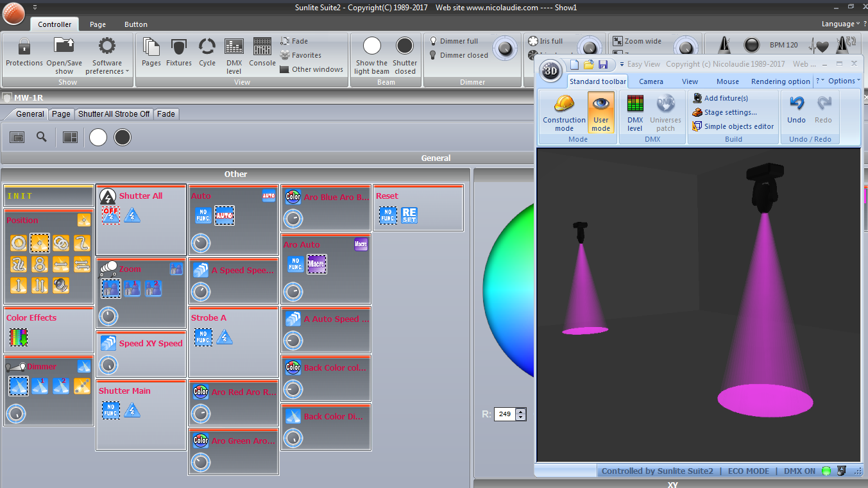The image size is (868, 488).
Task: Open the help question-mark dropdown in Easy View
Action: [819, 81]
